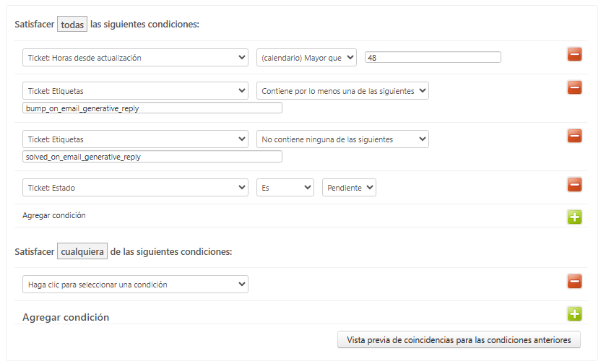
Task: Remove the 'Horas desde actualización' condition
Action: click(574, 54)
